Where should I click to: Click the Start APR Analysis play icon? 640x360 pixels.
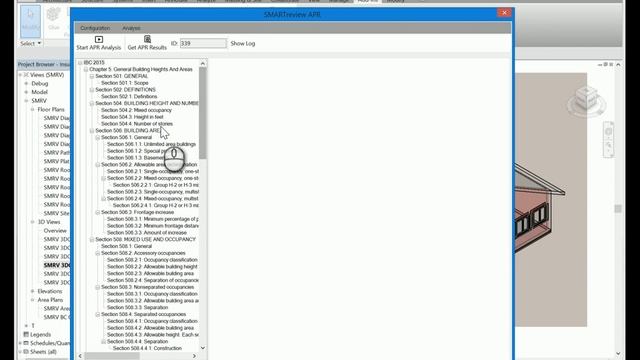click(99, 39)
